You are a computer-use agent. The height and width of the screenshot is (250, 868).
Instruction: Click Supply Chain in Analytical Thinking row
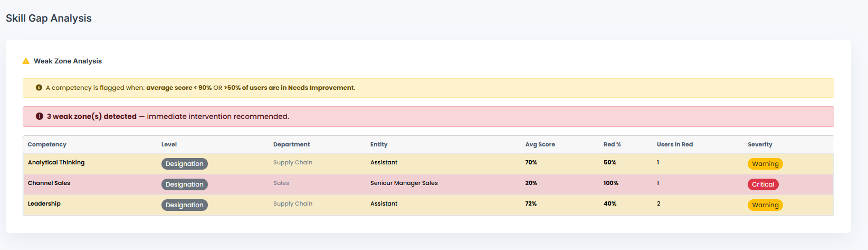pyautogui.click(x=293, y=162)
